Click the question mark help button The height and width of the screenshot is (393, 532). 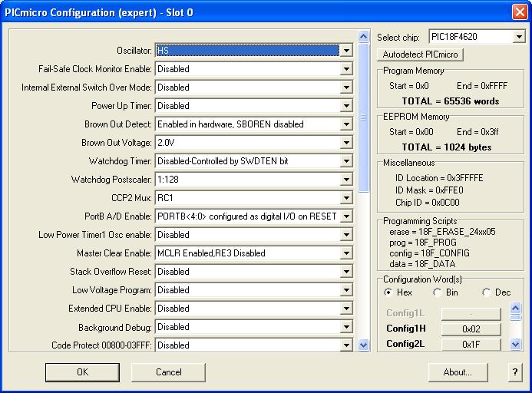tap(515, 372)
